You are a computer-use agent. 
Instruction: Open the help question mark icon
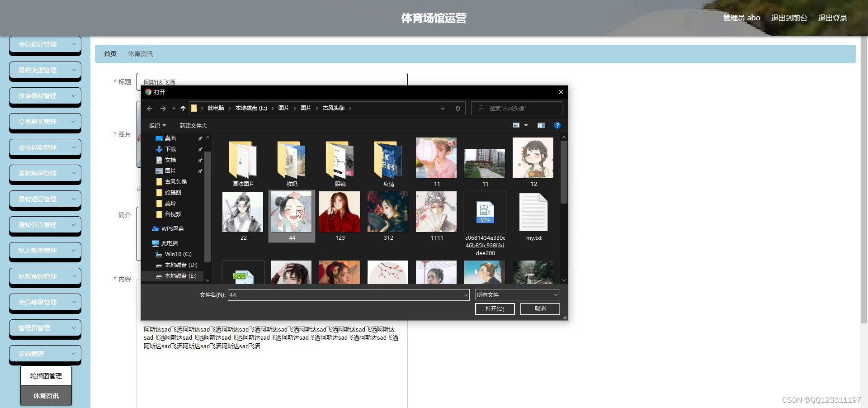click(557, 125)
